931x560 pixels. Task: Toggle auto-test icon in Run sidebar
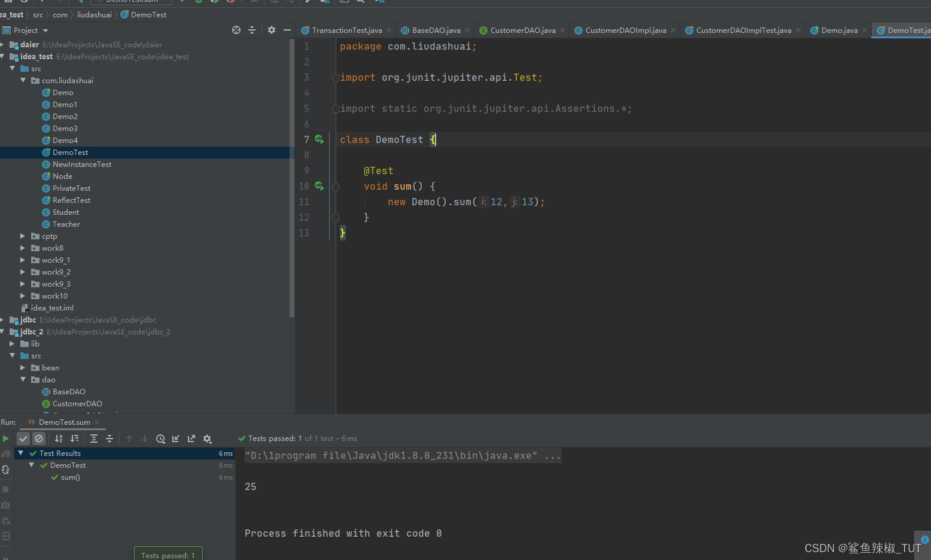[x=5, y=470]
